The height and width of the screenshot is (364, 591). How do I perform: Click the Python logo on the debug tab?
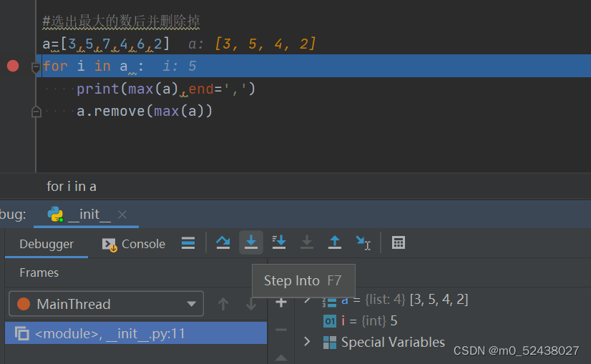point(55,214)
